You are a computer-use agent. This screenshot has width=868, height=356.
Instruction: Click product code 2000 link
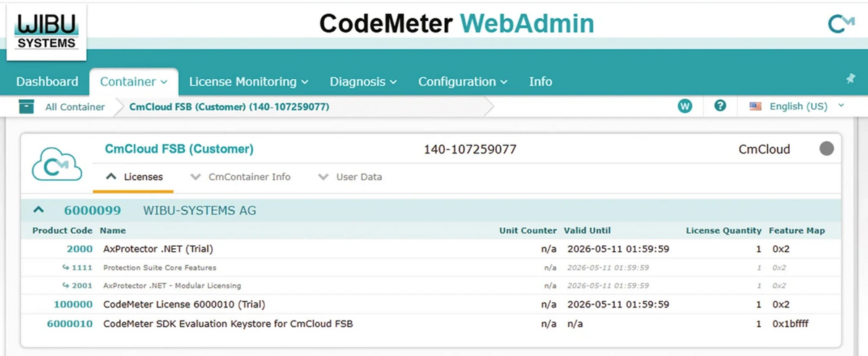point(80,249)
